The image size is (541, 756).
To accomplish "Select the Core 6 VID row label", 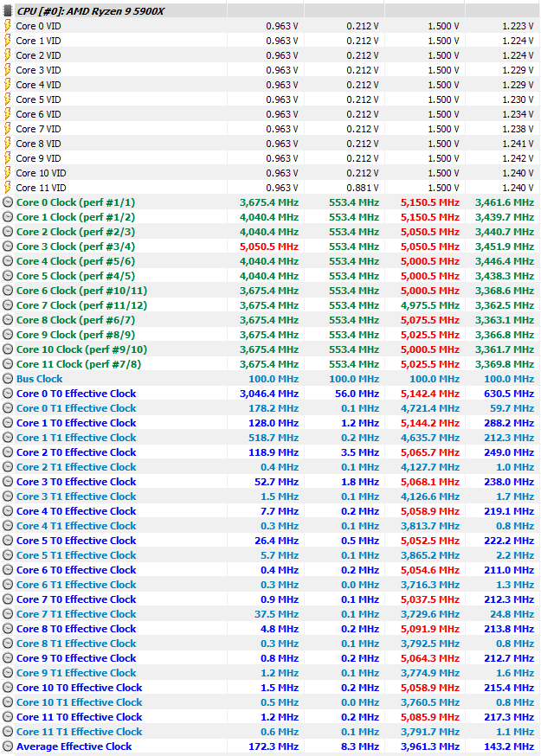I will pyautogui.click(x=39, y=114).
